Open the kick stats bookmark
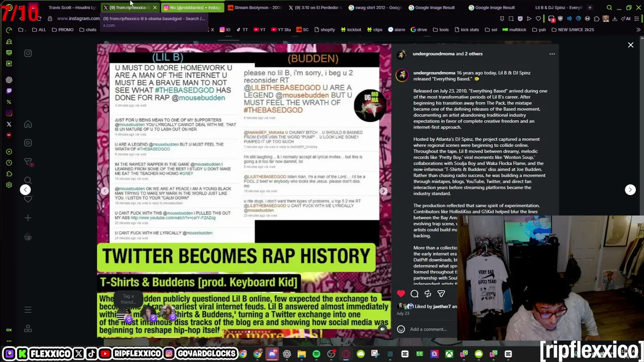 (x=466, y=30)
